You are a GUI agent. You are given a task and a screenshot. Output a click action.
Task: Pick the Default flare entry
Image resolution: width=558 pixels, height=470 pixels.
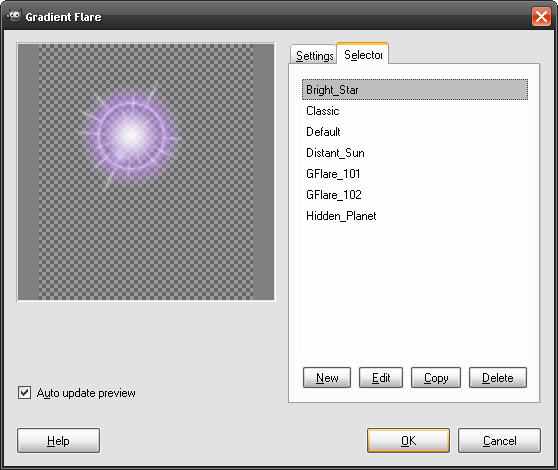point(415,132)
